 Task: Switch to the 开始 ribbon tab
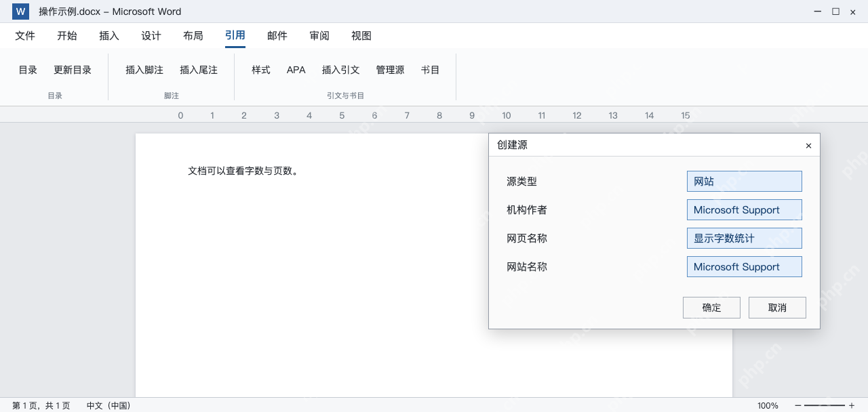tap(67, 36)
